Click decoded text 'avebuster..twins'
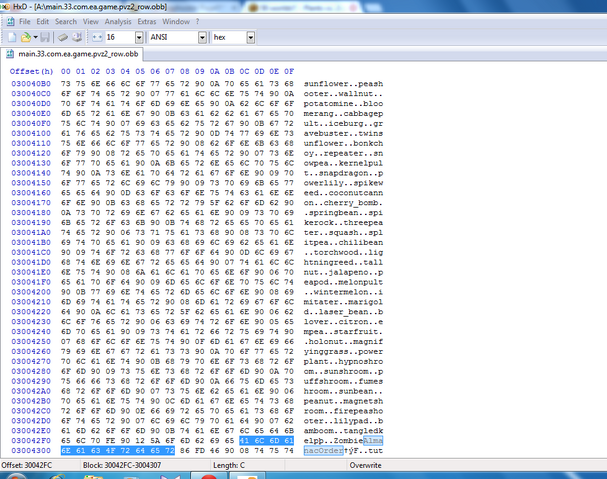Viewport: 607px width, 479px height. tap(343, 133)
